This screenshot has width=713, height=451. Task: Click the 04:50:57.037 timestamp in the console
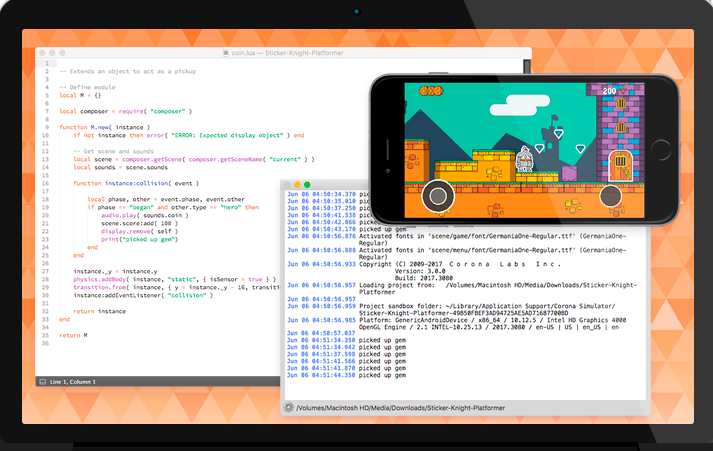(x=321, y=333)
